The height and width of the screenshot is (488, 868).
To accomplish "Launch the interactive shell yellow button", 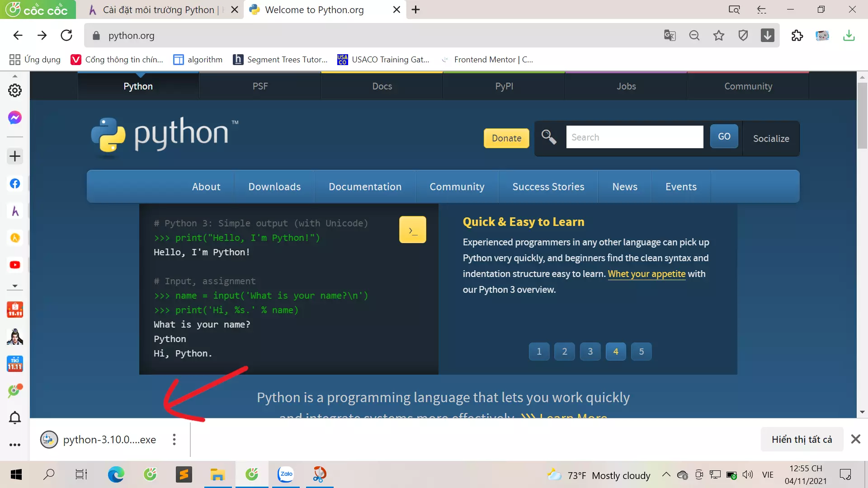I will pyautogui.click(x=412, y=230).
